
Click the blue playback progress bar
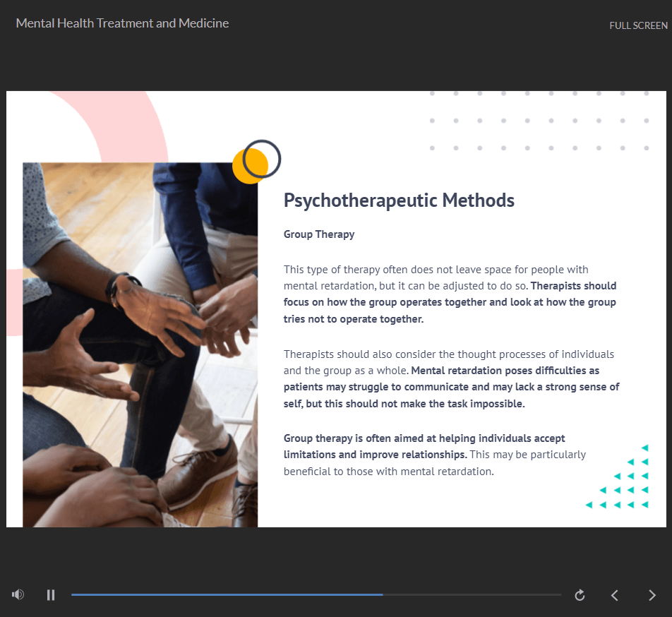(316, 594)
